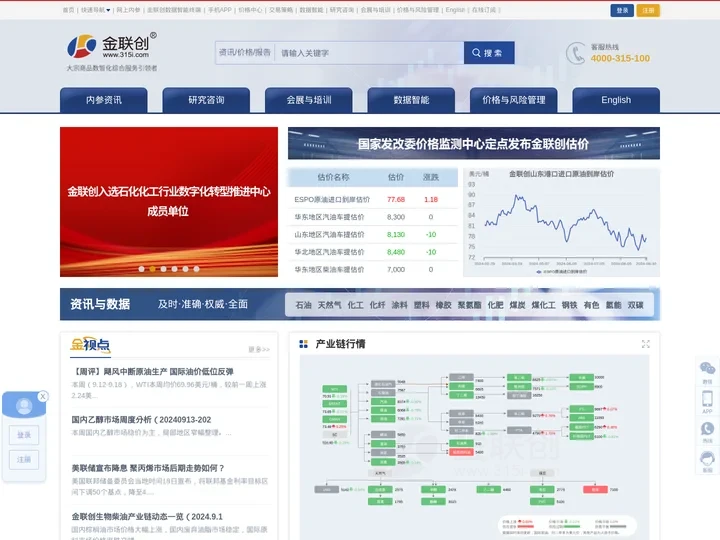Select 双碳 category
720x540 pixels.
coord(636,305)
